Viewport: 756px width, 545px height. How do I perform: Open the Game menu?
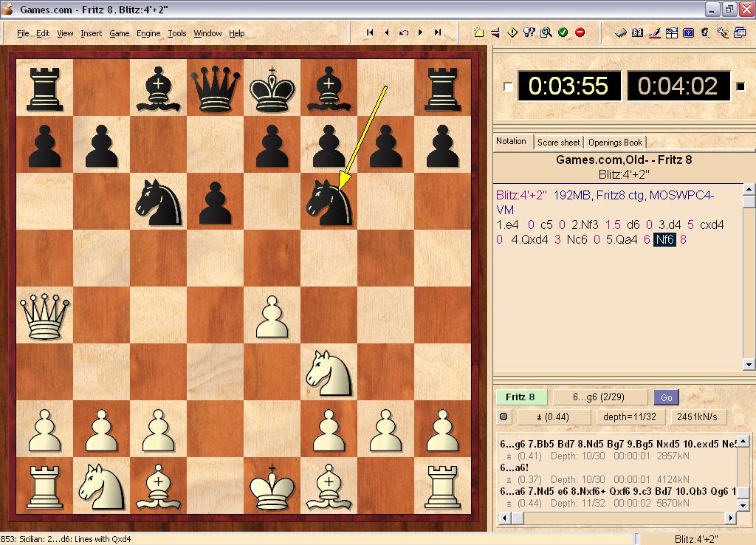[119, 33]
